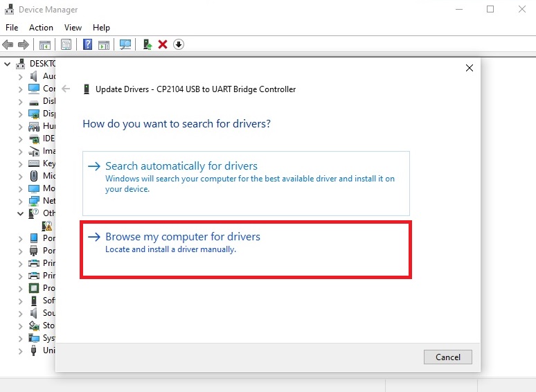
Task: Expand the Sof category chevron
Action: click(21, 301)
